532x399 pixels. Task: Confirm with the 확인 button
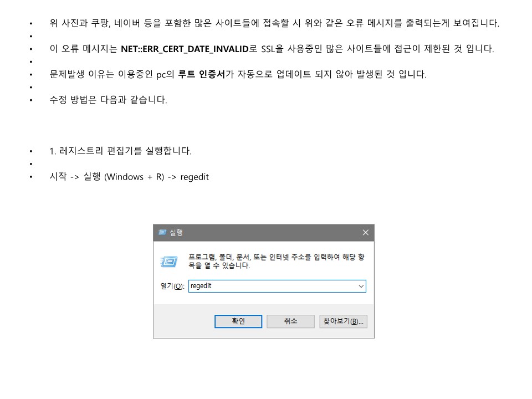pyautogui.click(x=238, y=321)
